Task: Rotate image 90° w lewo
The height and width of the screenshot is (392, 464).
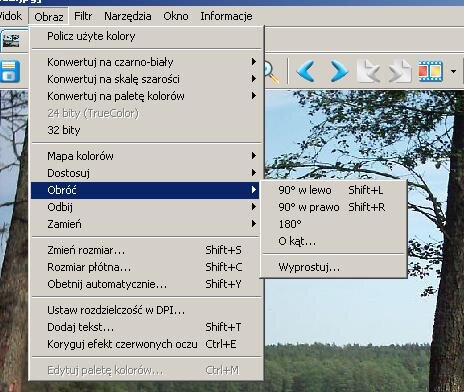Action: coord(333,190)
